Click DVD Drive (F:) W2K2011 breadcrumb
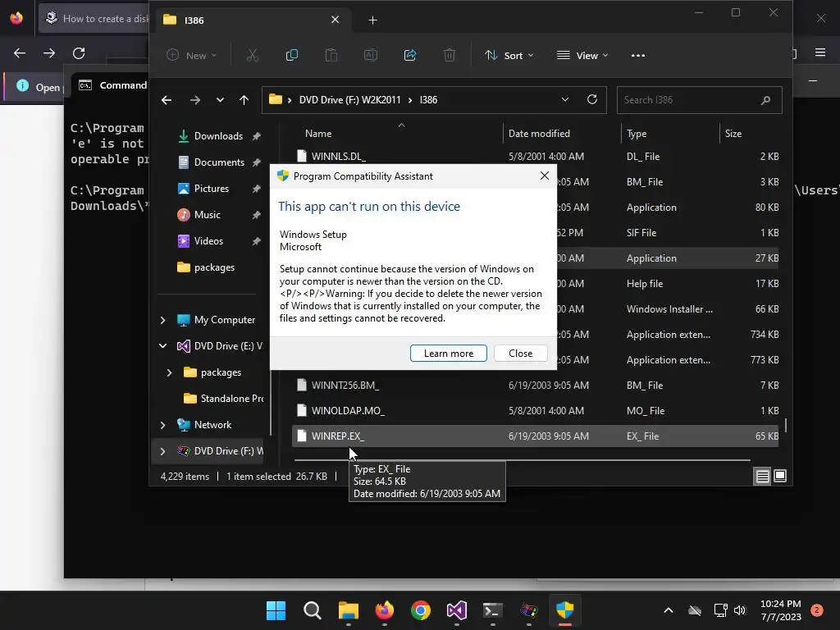This screenshot has height=630, width=840. click(x=349, y=99)
